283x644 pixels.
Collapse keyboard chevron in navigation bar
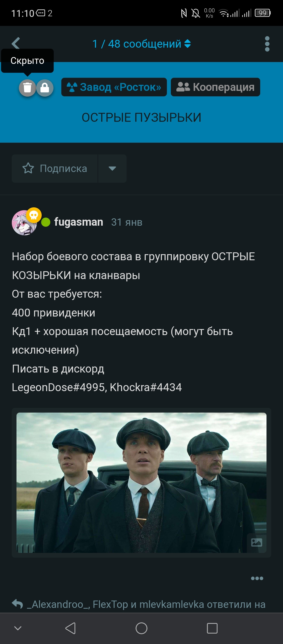18,628
